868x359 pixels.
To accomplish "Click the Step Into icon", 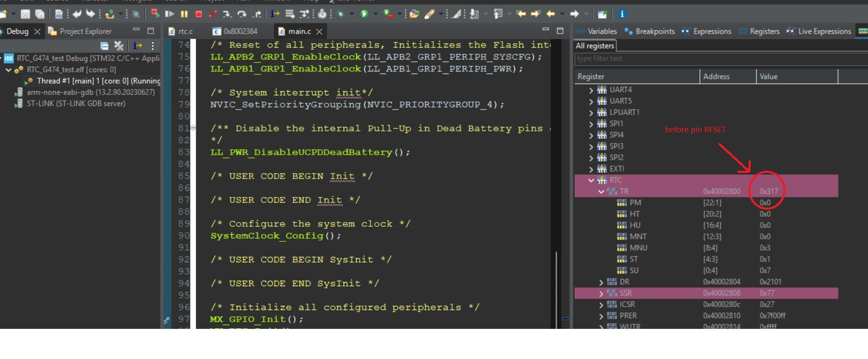I will coord(227,14).
